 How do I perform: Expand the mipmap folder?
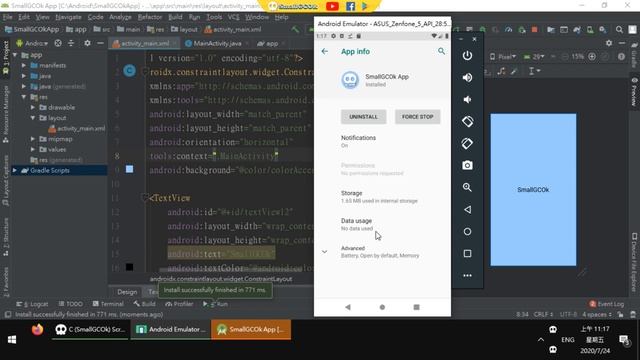pos(33,139)
